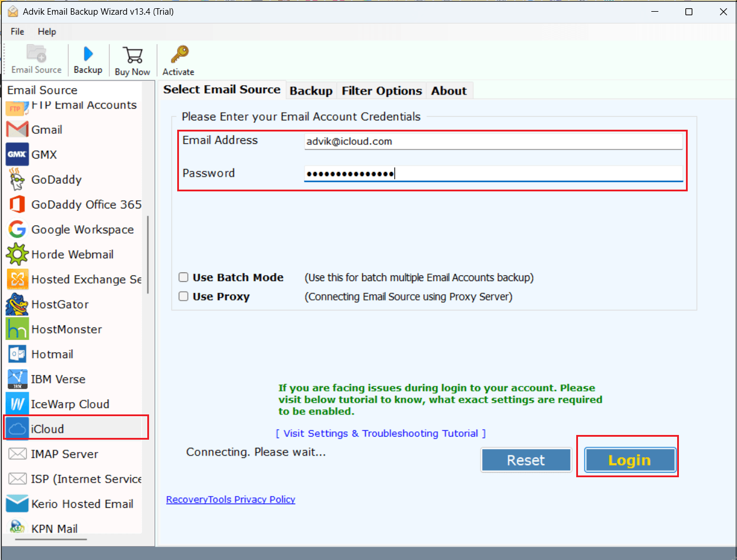Select the iCloud cloud icon
Viewport: 737px width, 560px height.
pyautogui.click(x=18, y=429)
